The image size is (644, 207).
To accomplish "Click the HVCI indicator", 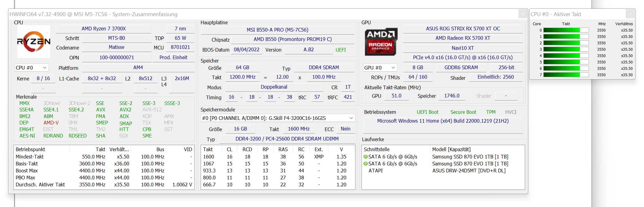I will click(x=511, y=112).
